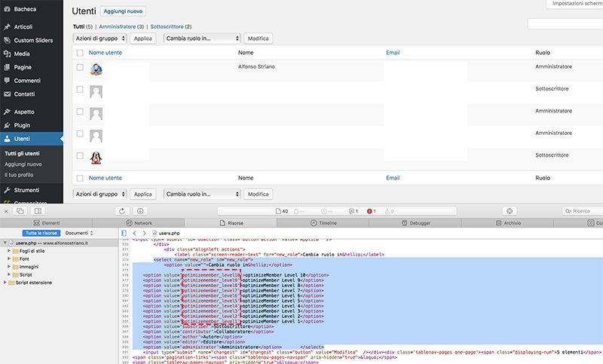The width and height of the screenshot is (603, 364).
Task: Click the Commenti speech bubble icon
Action: [7, 81]
